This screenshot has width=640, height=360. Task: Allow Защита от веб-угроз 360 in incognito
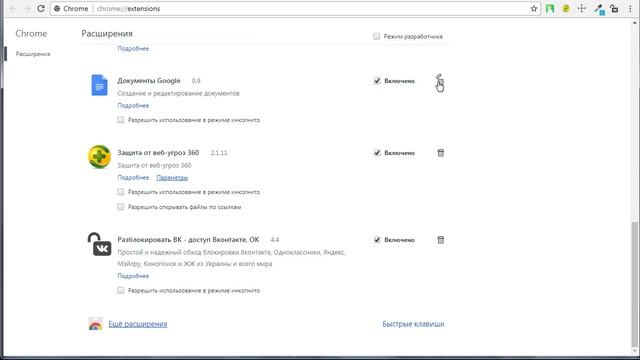120,192
